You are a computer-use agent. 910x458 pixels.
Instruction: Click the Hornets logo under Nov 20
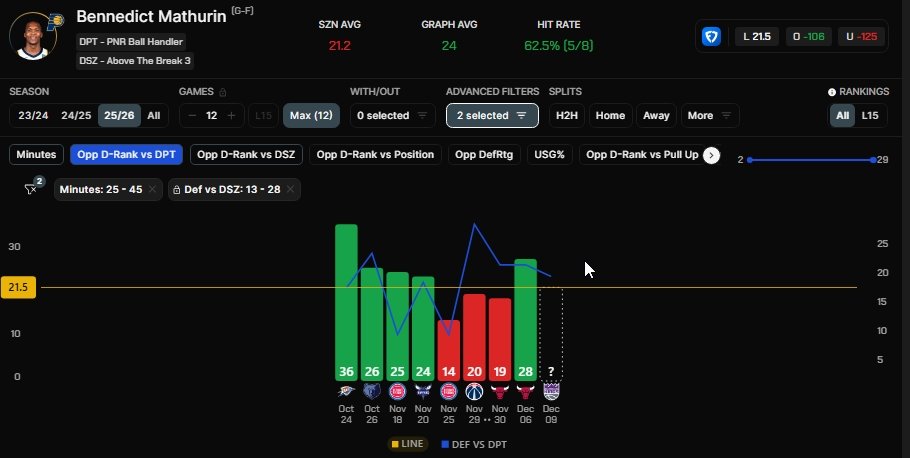423,391
